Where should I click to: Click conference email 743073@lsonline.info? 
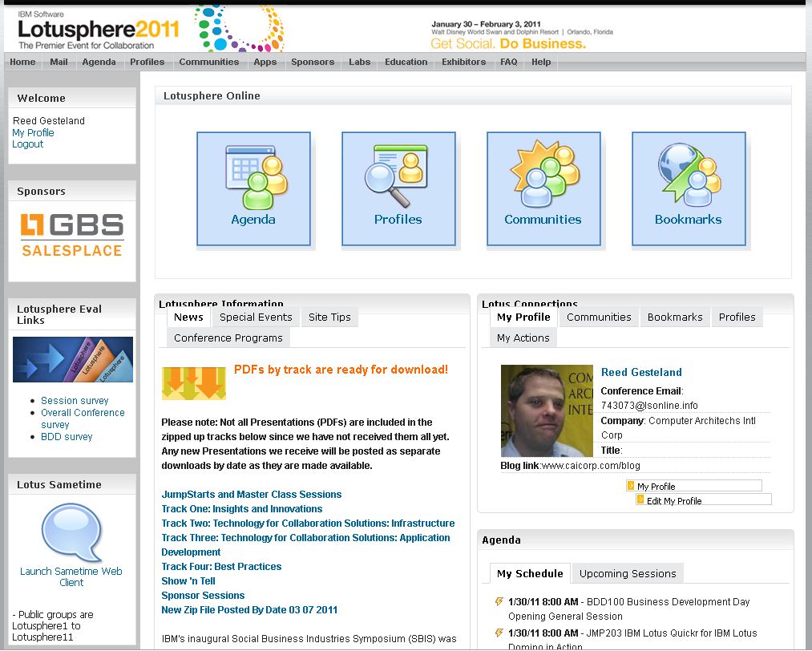click(649, 406)
